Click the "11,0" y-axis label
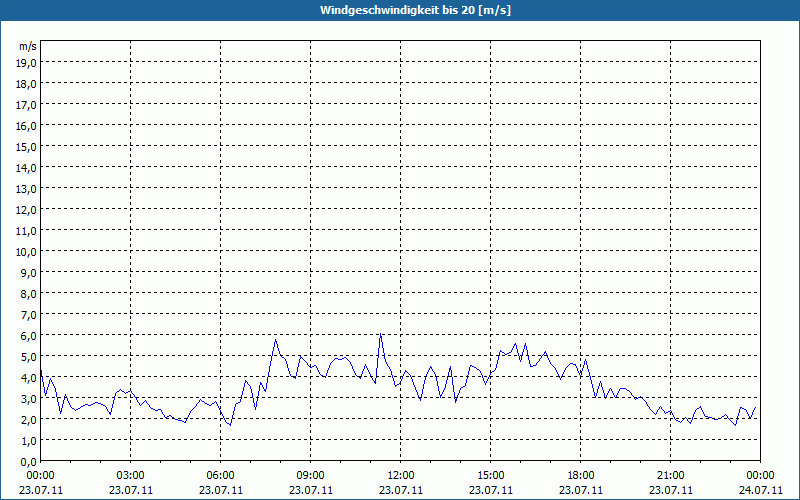The height and width of the screenshot is (500, 800). tap(26, 231)
